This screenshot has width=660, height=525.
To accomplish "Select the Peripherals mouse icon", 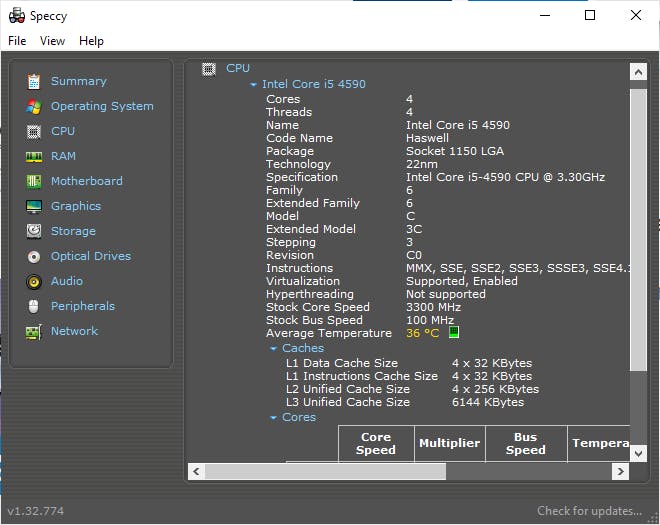I will click(34, 307).
